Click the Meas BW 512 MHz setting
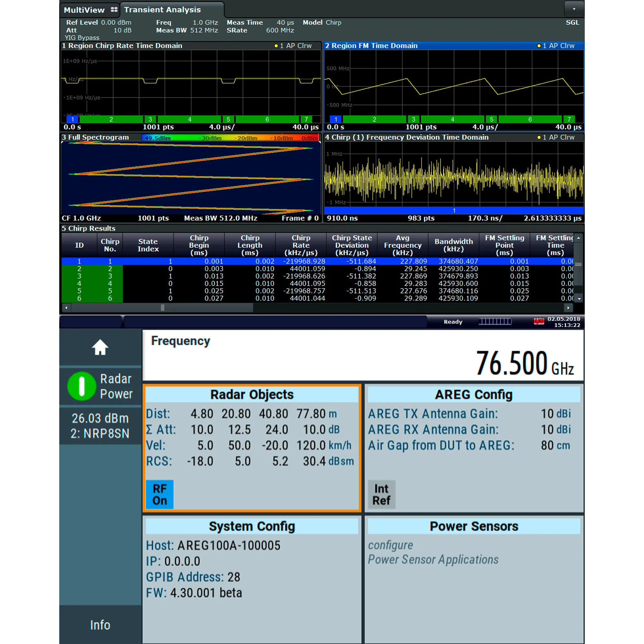The image size is (644, 644). pos(187,30)
